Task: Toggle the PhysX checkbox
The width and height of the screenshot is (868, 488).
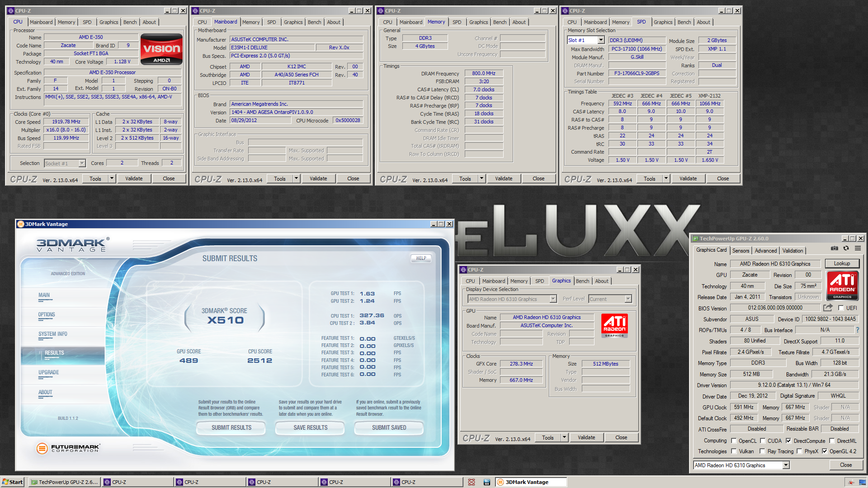Action: (799, 451)
